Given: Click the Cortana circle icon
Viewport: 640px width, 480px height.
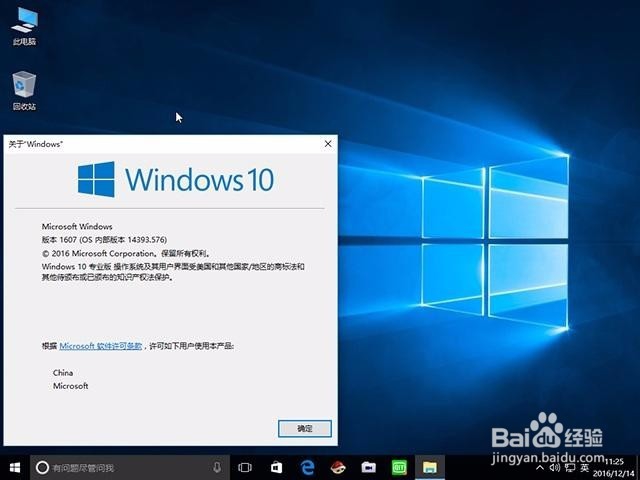Looking at the screenshot, I should point(42,467).
